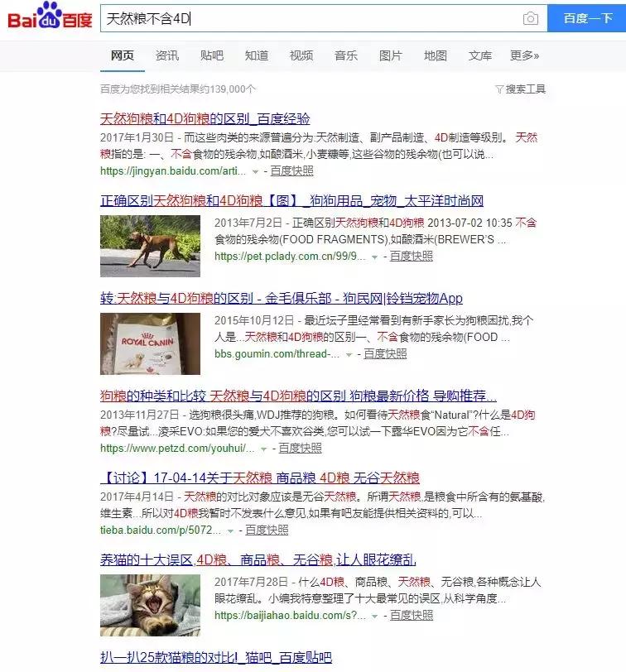Open the 更多» tab
626x672 pixels.
click(524, 55)
